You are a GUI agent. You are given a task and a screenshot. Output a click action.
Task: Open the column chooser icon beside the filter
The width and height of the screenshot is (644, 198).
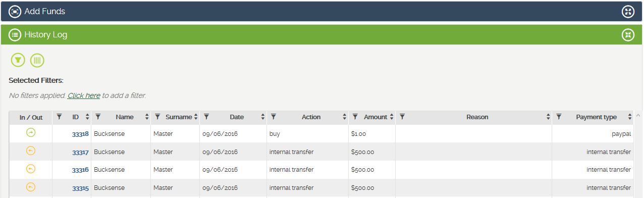37,61
